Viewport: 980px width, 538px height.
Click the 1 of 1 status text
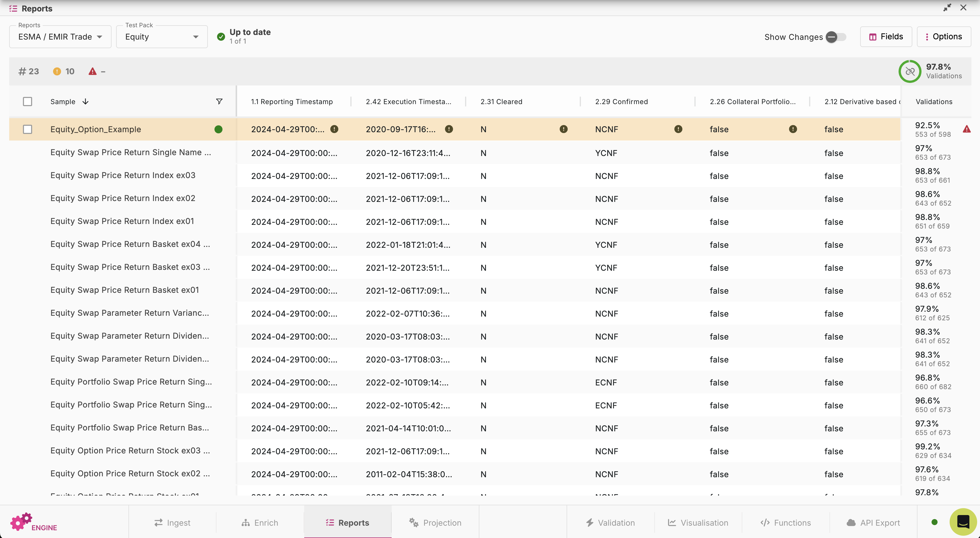pos(238,41)
